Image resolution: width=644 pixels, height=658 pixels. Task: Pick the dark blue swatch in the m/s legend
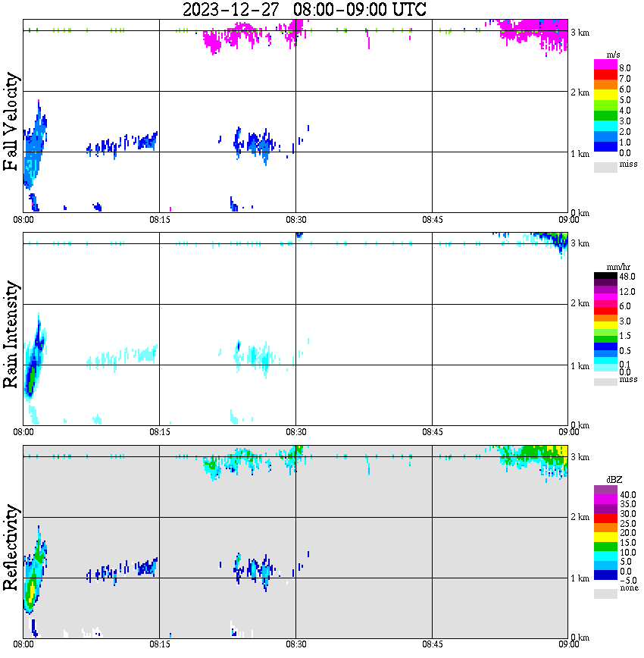coord(605,146)
